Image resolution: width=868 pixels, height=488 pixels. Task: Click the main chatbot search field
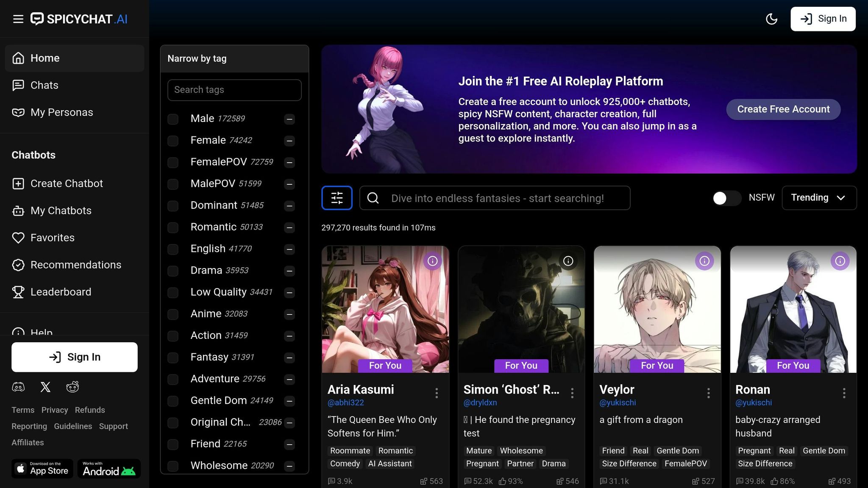[x=495, y=198]
